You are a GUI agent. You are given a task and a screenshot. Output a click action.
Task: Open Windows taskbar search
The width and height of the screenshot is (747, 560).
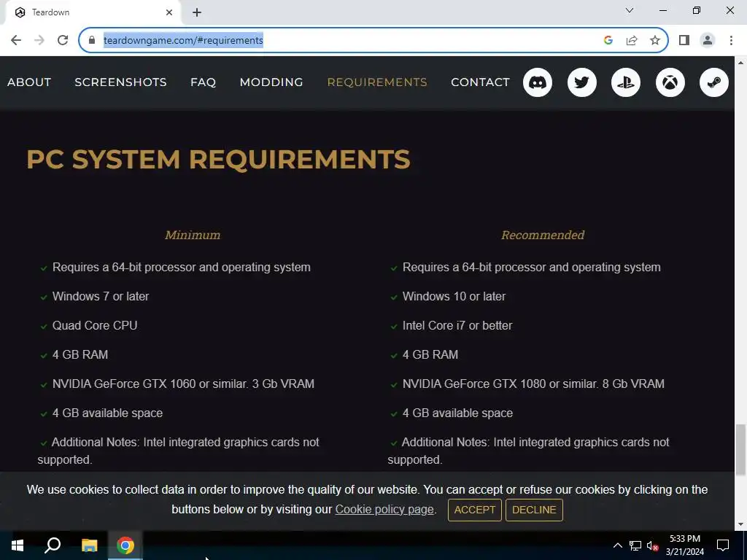click(x=53, y=545)
